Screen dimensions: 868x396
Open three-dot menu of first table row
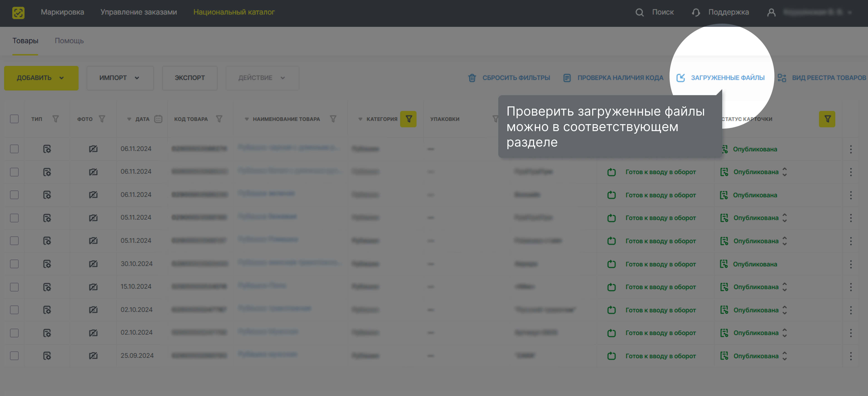click(851, 149)
